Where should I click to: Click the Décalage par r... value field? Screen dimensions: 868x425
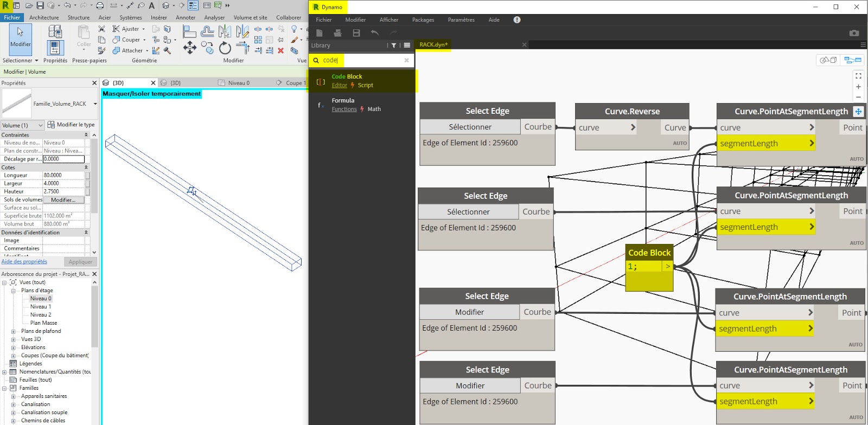pyautogui.click(x=63, y=159)
